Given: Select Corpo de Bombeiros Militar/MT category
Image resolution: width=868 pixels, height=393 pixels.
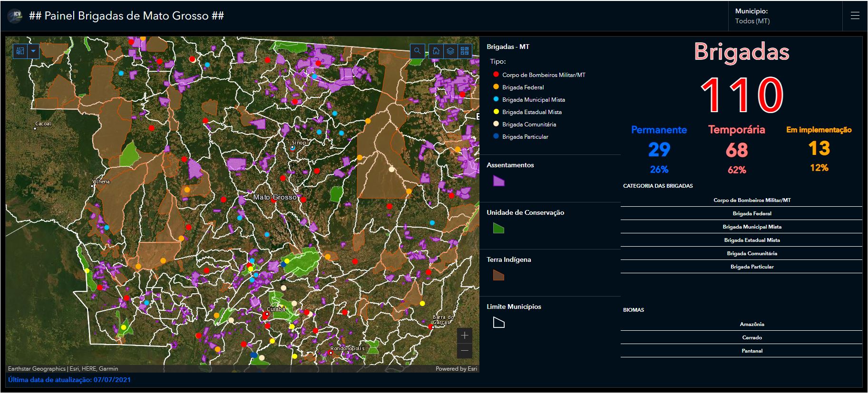Looking at the screenshot, I should [x=751, y=200].
